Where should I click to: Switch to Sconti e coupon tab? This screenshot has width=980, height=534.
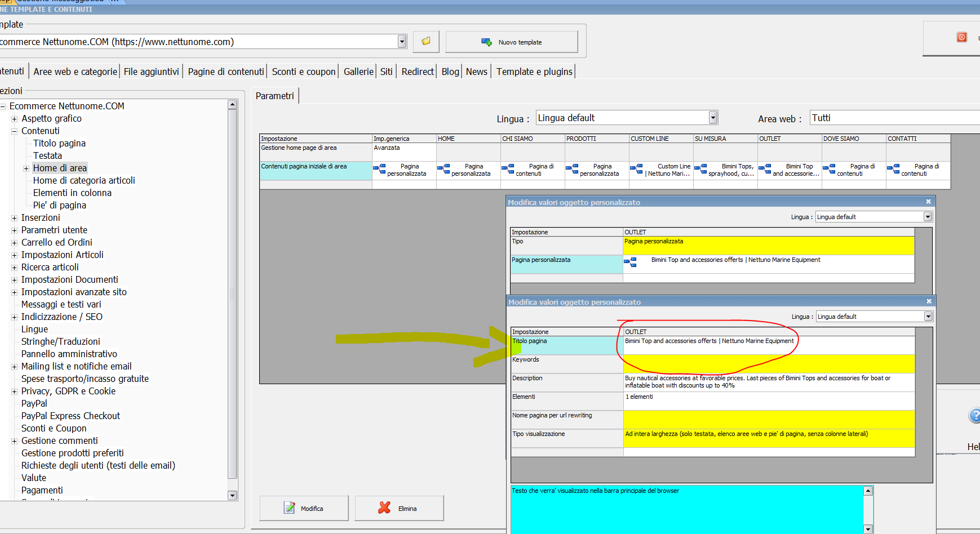point(304,72)
